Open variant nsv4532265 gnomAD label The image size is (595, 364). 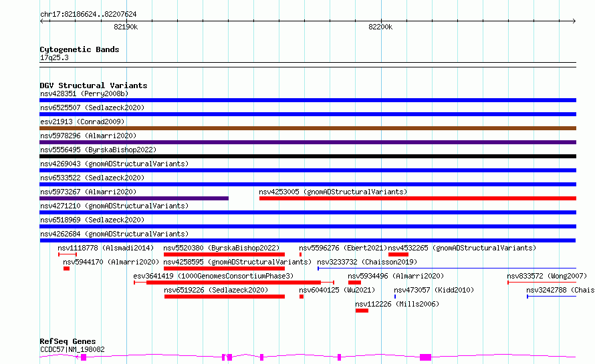coord(462,248)
